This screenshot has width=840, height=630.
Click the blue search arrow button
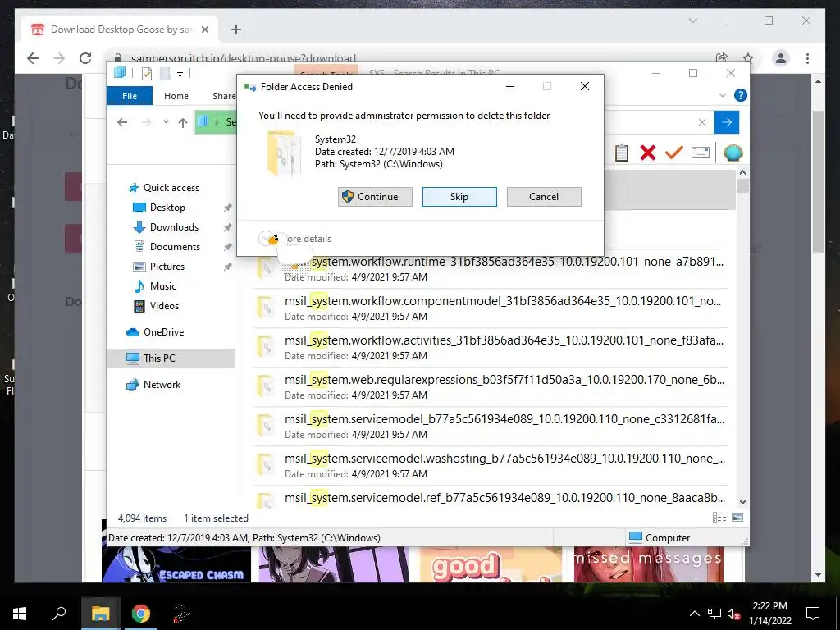pyautogui.click(x=727, y=122)
